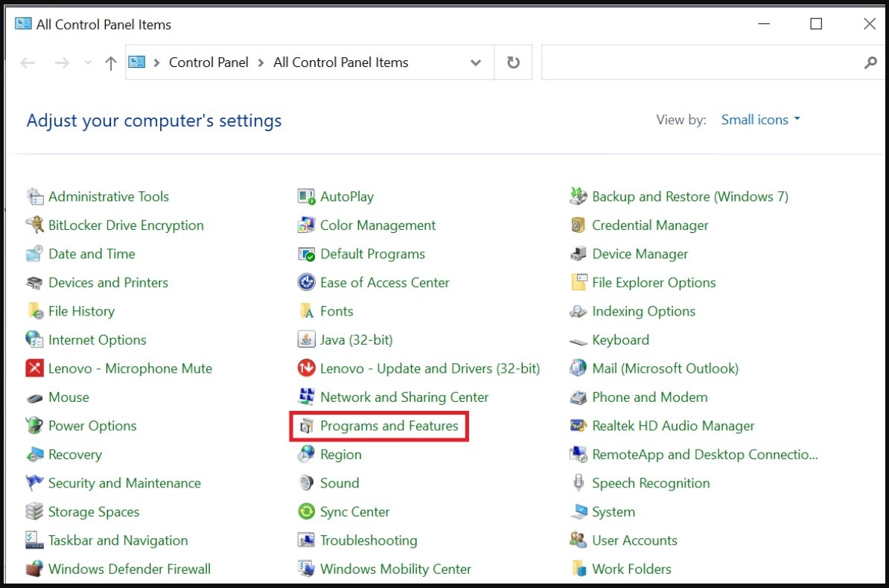Click the Speech Recognition microphone icon
The image size is (889, 588).
[579, 483]
